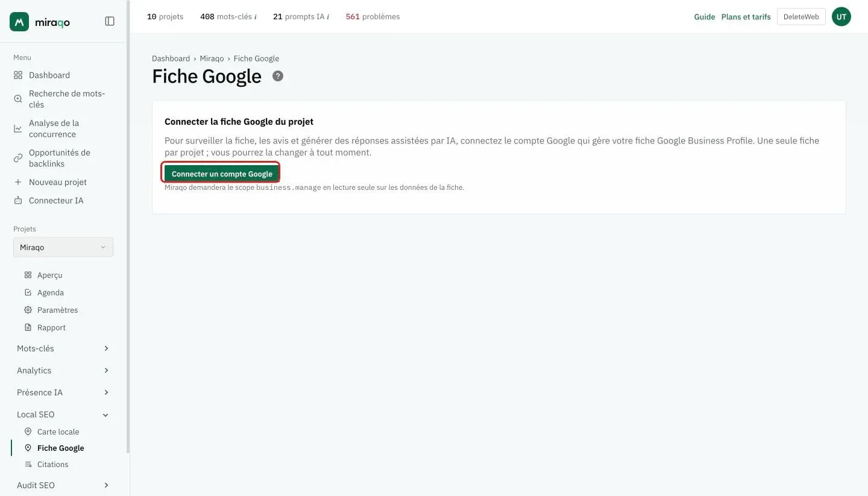The height and width of the screenshot is (496, 868).
Task: Click the help question mark beside Fiche Google
Action: (x=278, y=76)
